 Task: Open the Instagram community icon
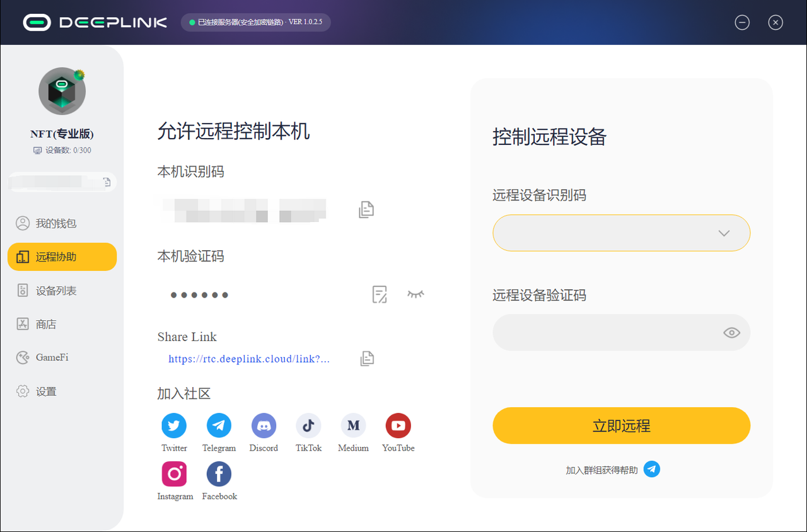pos(174,474)
